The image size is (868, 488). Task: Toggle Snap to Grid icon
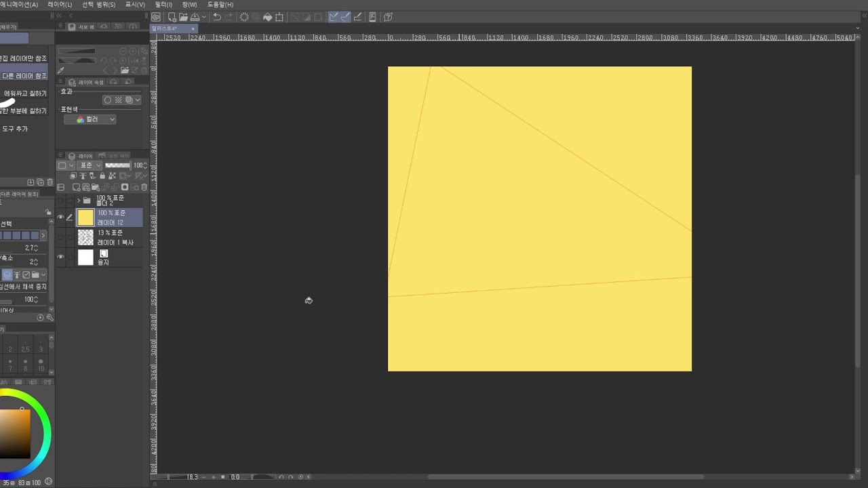coord(357,17)
